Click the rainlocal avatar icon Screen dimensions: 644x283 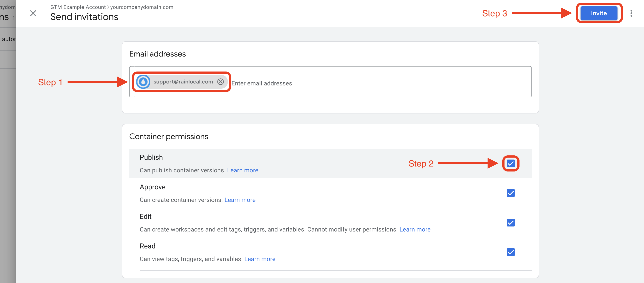(143, 82)
